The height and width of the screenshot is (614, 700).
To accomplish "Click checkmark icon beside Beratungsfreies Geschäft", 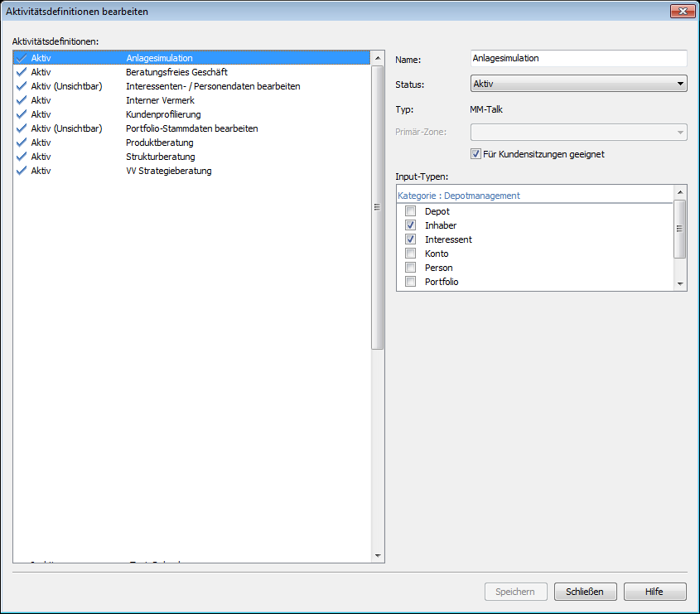I will point(22,73).
